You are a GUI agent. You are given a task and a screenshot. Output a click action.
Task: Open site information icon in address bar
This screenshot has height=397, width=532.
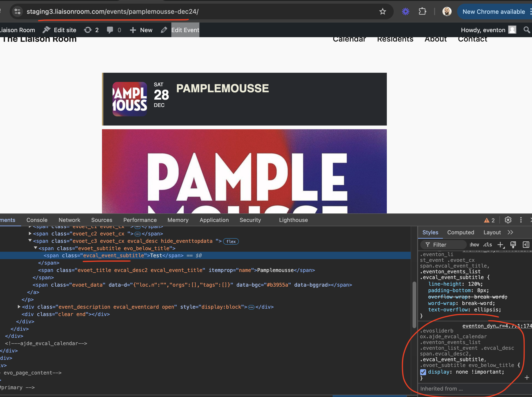tap(17, 11)
